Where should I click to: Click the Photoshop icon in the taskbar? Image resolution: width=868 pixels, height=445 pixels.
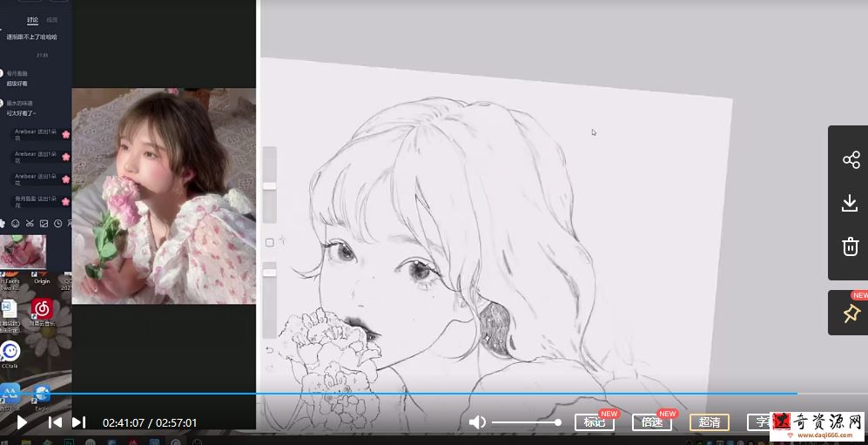69,442
